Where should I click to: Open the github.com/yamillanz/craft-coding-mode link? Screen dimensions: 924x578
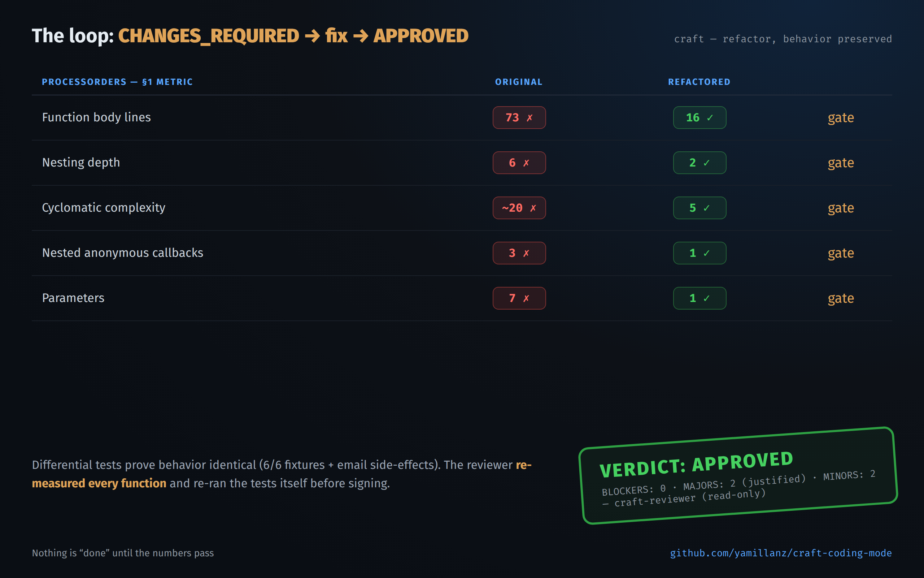pyautogui.click(x=781, y=553)
